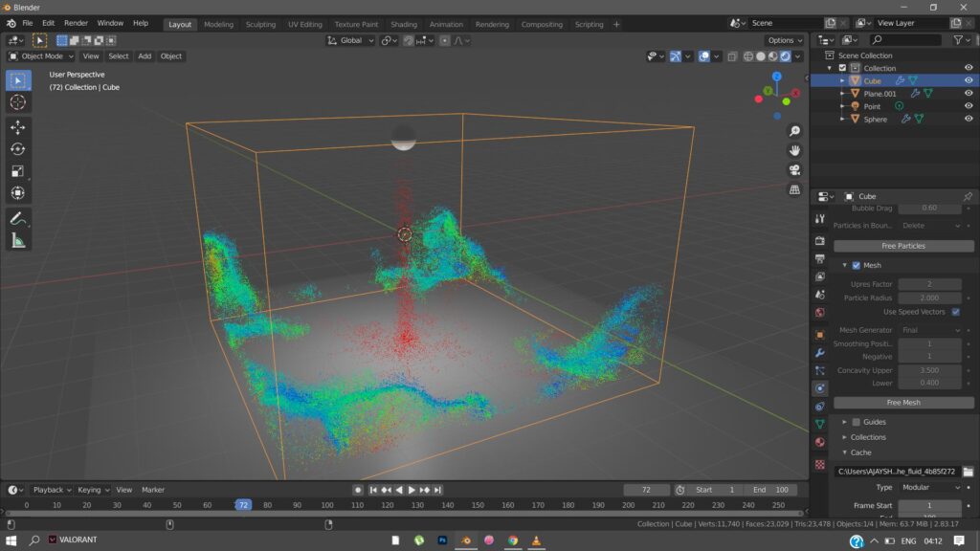Toggle the camera view icon
The height and width of the screenshot is (551, 980).
[794, 170]
